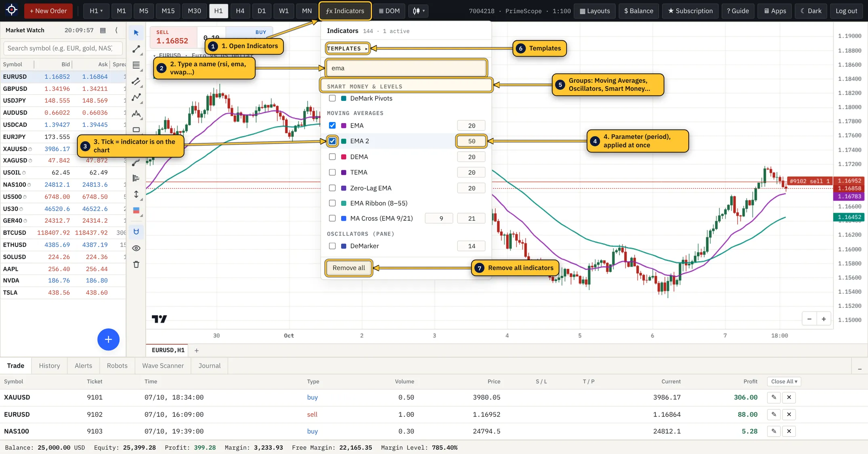Select the volume profile tool
The image size is (868, 454).
(136, 178)
